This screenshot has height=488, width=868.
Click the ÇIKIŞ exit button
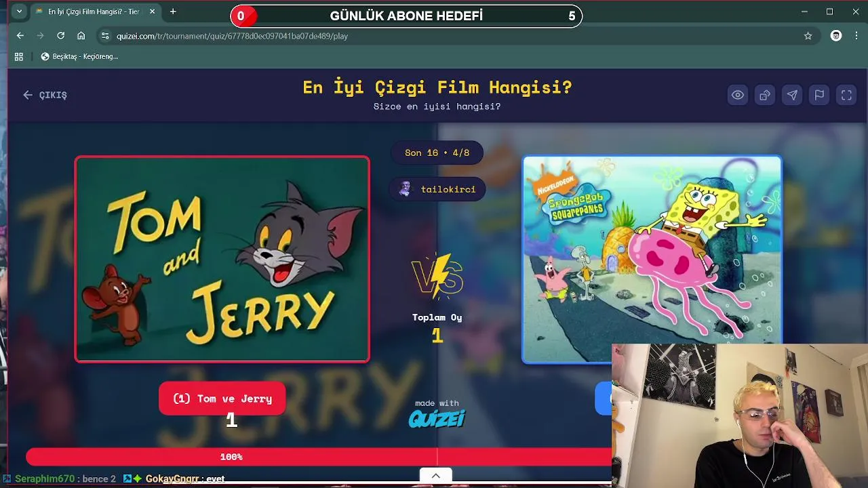point(45,95)
